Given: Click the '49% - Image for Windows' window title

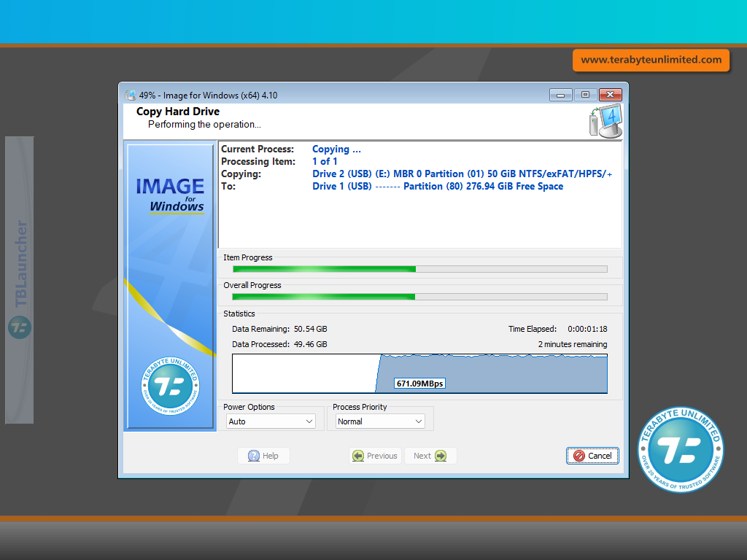Looking at the screenshot, I should pyautogui.click(x=208, y=96).
